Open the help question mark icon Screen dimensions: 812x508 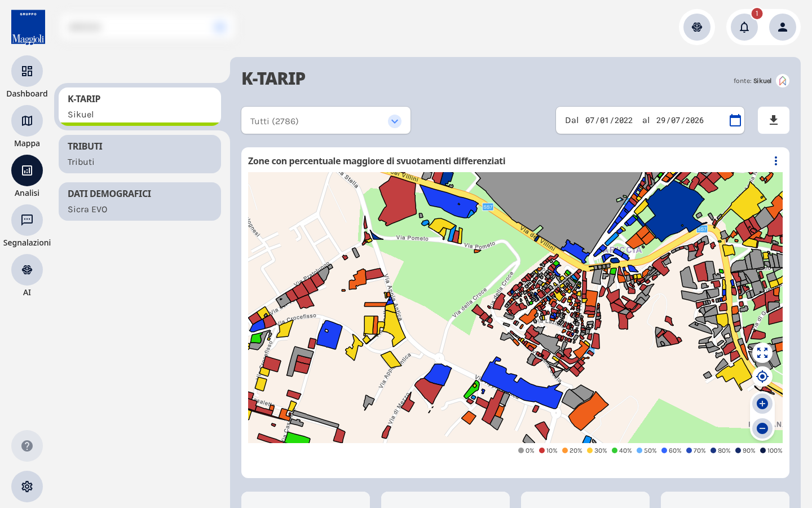(27, 446)
